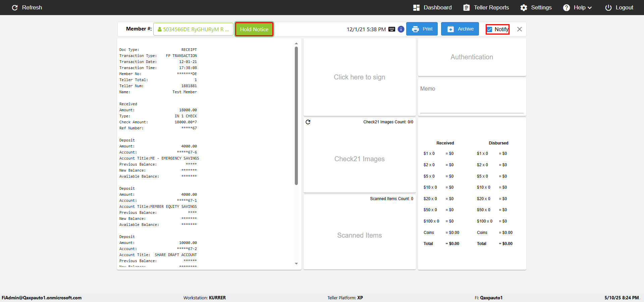Screen dimensions: 644x302
Task: Click the Hold Notice button
Action: (x=254, y=29)
